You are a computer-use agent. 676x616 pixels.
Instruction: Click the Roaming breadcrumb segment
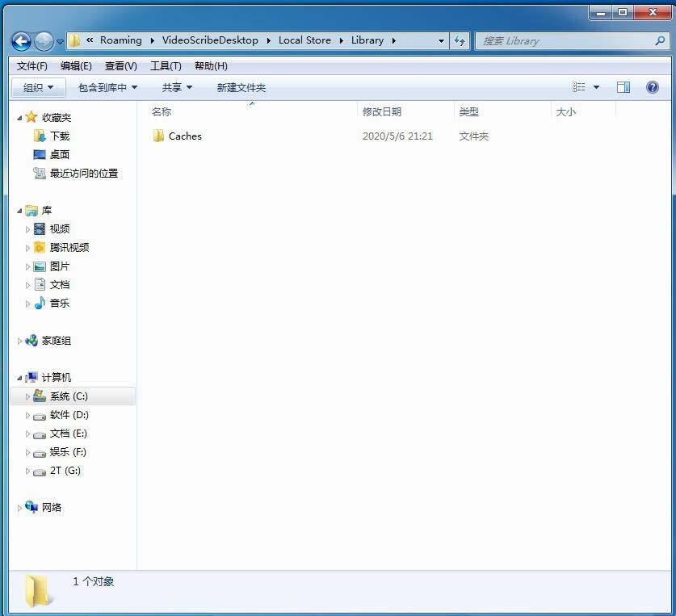coord(120,40)
